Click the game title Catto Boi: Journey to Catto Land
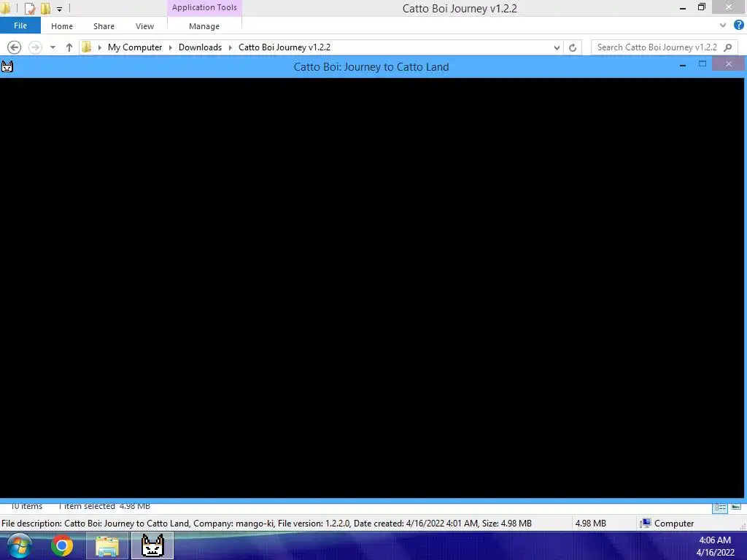Viewport: 747px width, 560px height. [x=371, y=66]
